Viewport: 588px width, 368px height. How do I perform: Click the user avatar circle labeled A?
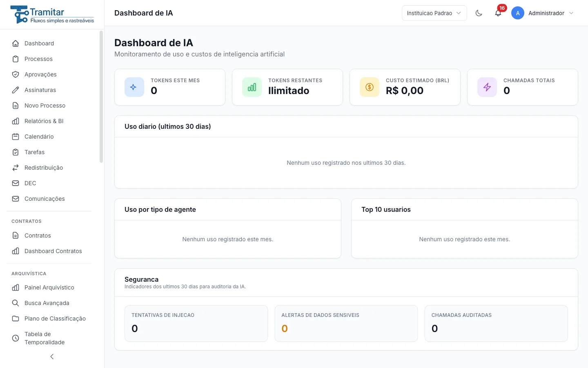(518, 13)
